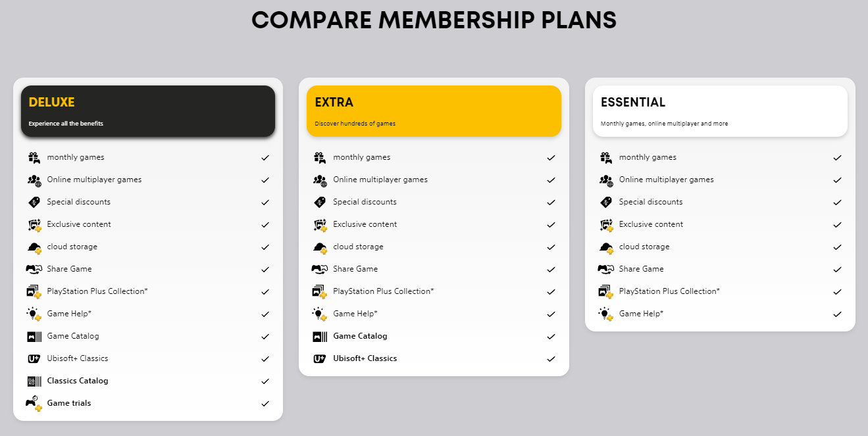Select the EXTRA plan yellow header card

tap(434, 111)
